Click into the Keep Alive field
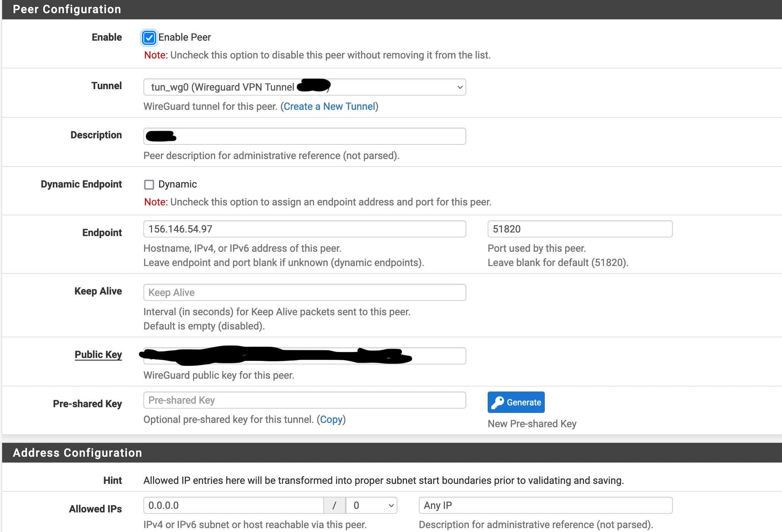Screen dimensions: 782x532 pos(304,293)
